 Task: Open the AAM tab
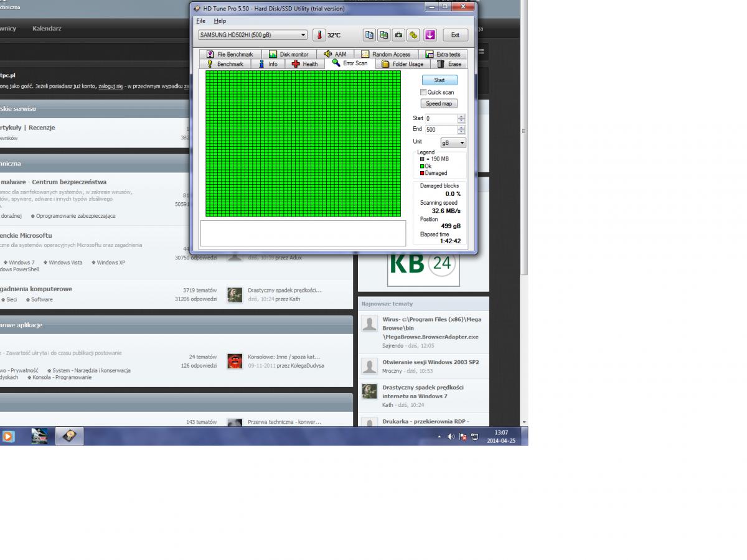336,54
